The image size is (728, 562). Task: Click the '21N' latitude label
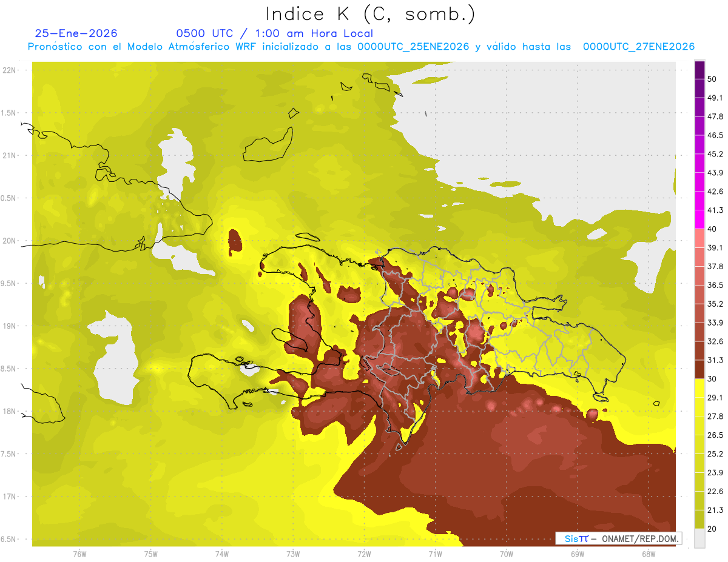[10, 155]
